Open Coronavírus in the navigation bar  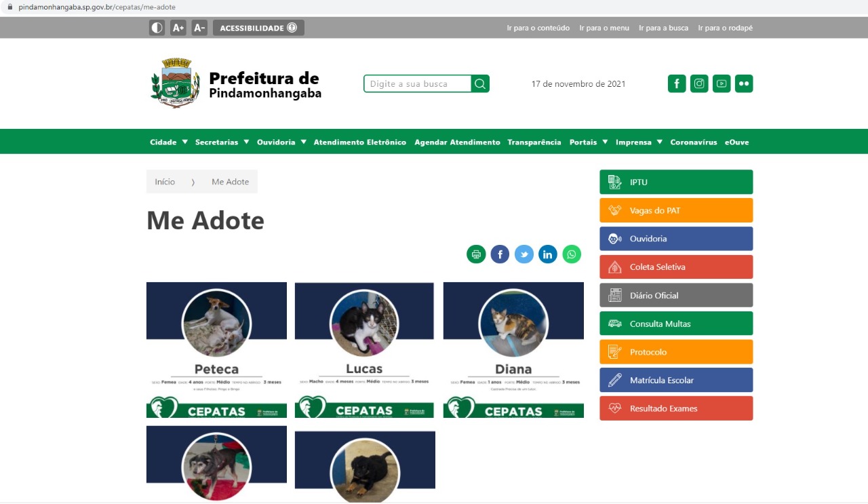[x=694, y=142]
